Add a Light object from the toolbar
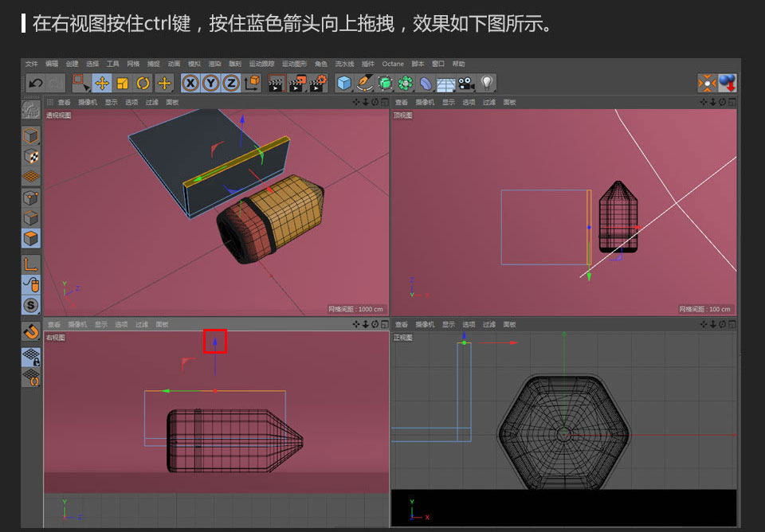765x532 pixels. (x=486, y=83)
